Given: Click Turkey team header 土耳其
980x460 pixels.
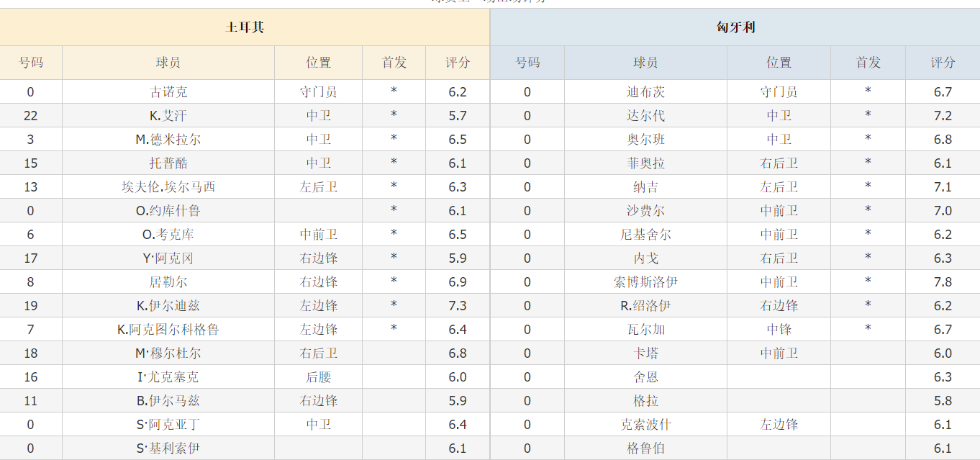Looking at the screenshot, I should 245,26.
